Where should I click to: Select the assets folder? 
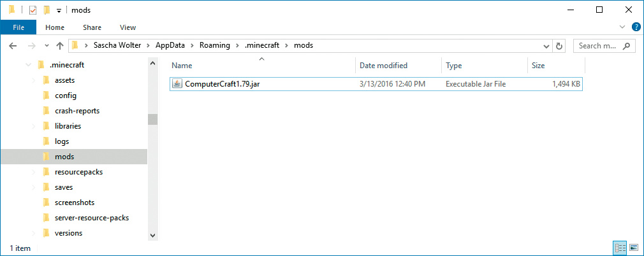pos(65,80)
